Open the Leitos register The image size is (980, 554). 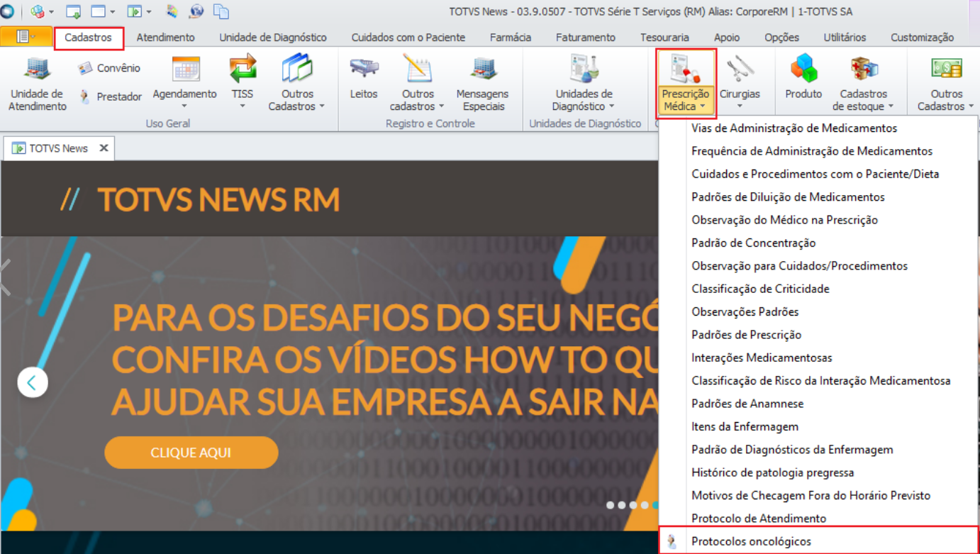point(364,79)
